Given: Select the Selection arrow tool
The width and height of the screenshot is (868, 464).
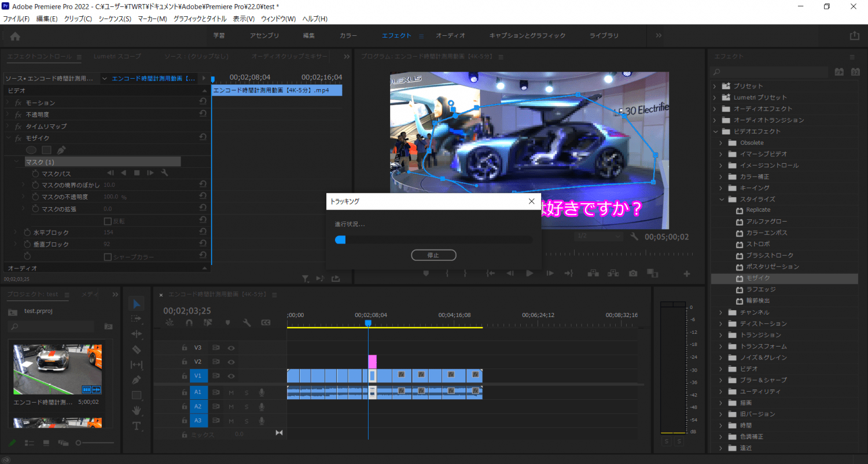Looking at the screenshot, I should pos(137,304).
